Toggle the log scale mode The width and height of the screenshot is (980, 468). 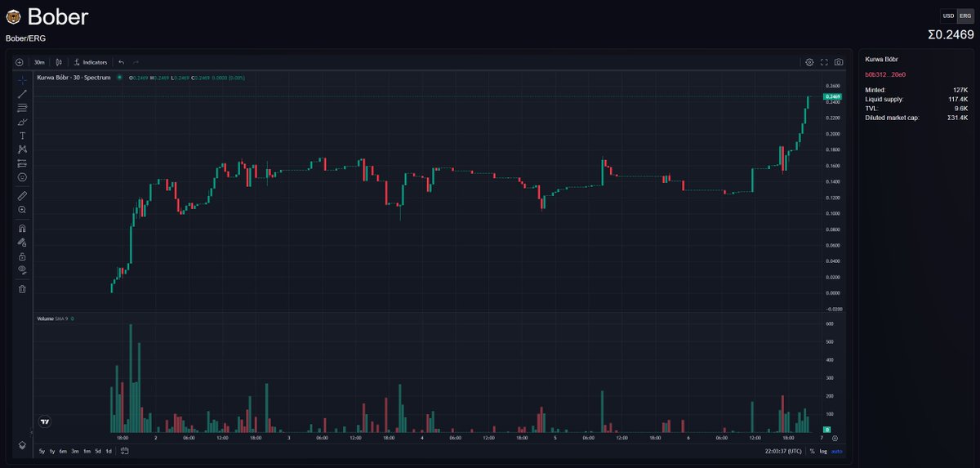point(823,451)
